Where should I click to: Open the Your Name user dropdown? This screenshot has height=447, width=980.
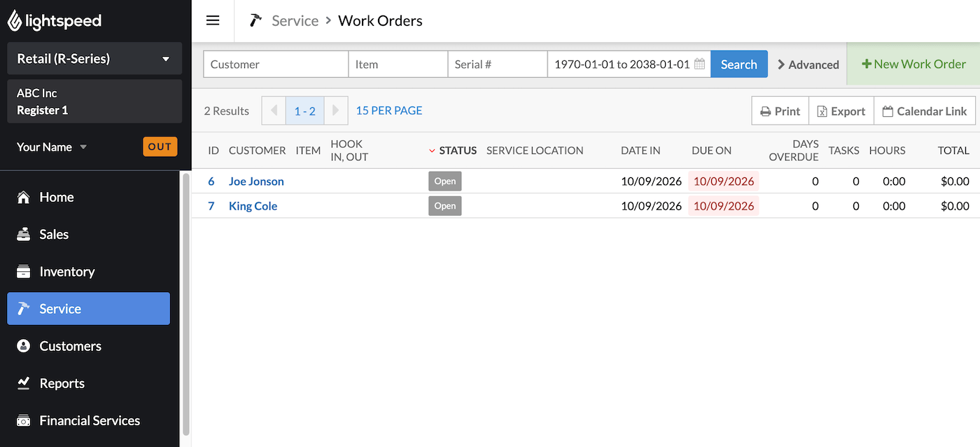pyautogui.click(x=52, y=147)
